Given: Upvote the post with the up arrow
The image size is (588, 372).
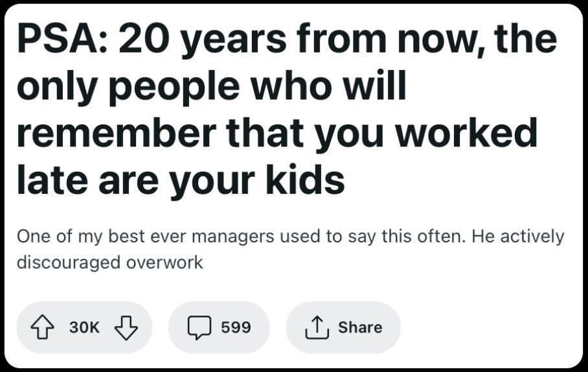Looking at the screenshot, I should (42, 327).
